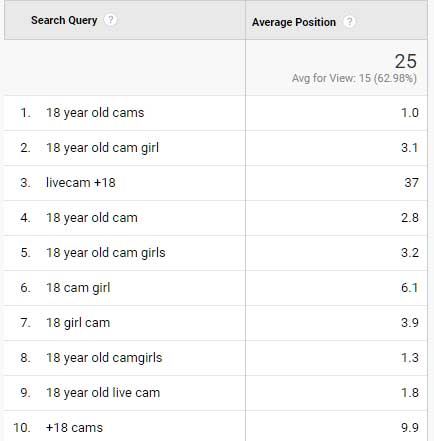Open the '18 girl cam' query

78,323
